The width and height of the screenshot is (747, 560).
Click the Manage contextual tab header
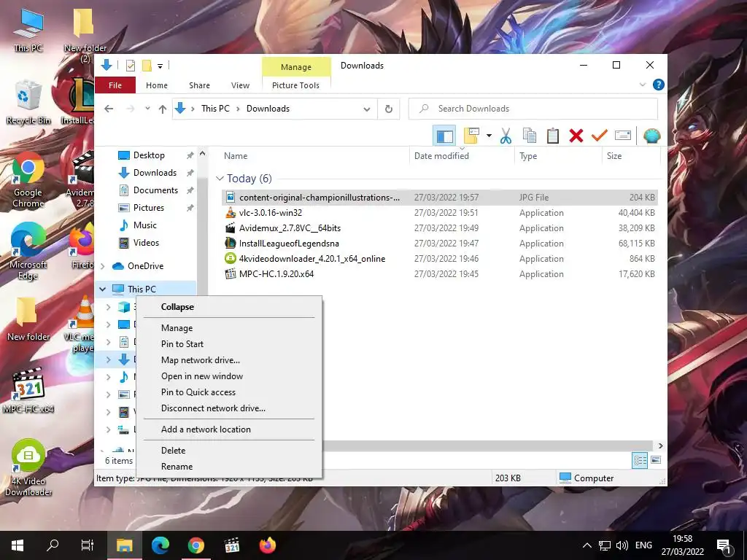coord(296,67)
